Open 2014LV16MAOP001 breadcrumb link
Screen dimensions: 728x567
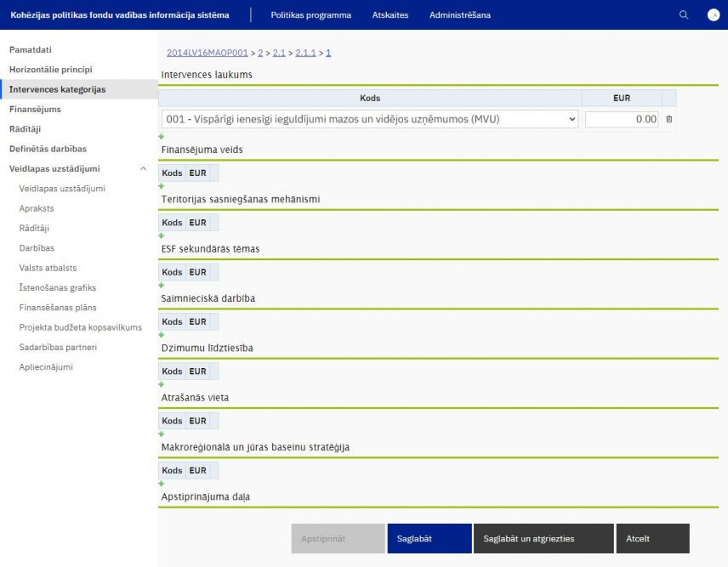[207, 53]
